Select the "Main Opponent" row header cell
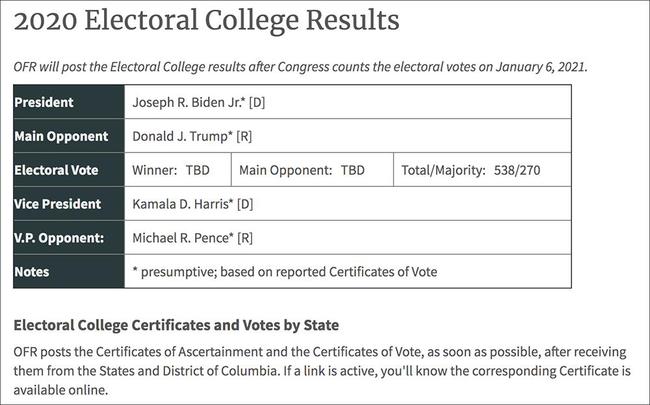 pos(69,136)
